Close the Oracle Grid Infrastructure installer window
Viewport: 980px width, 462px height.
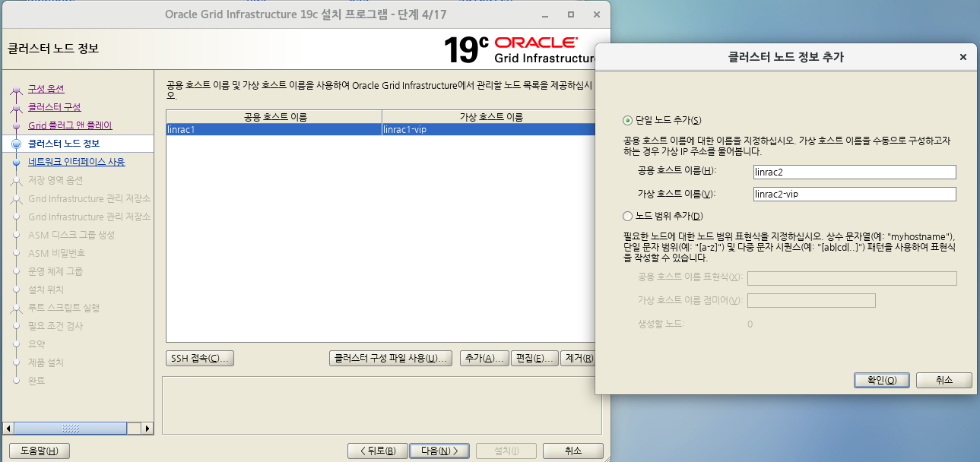pos(595,15)
